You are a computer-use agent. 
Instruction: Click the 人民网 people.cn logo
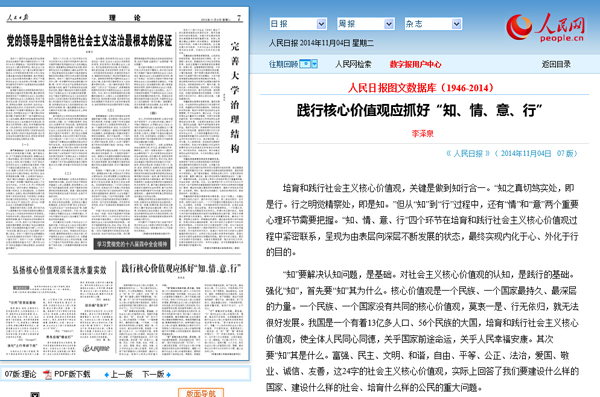(545, 28)
